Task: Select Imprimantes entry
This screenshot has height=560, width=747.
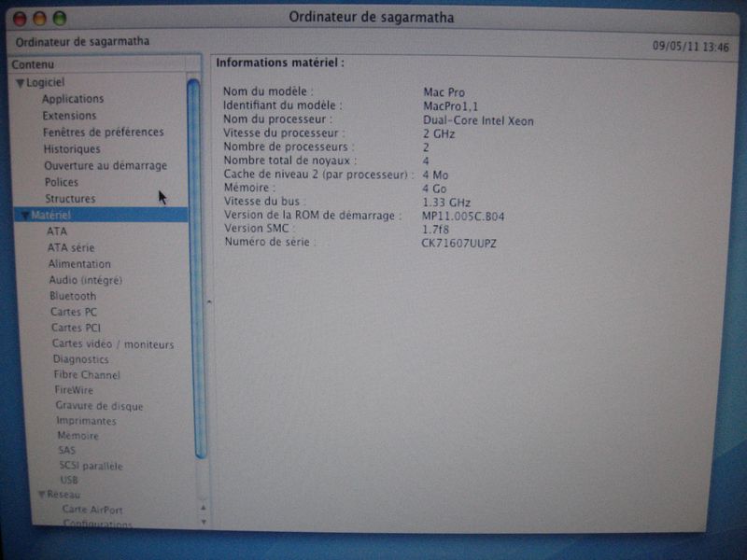Action: (86, 421)
